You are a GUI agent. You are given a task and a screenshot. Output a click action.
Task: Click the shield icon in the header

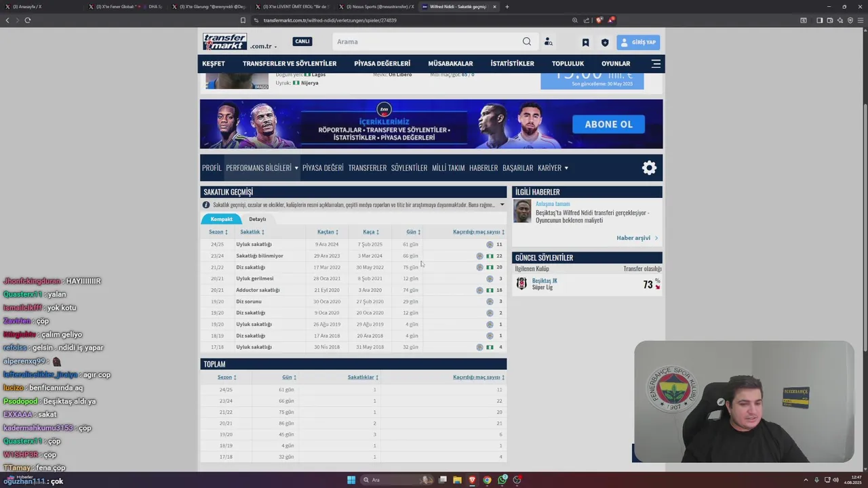point(605,43)
